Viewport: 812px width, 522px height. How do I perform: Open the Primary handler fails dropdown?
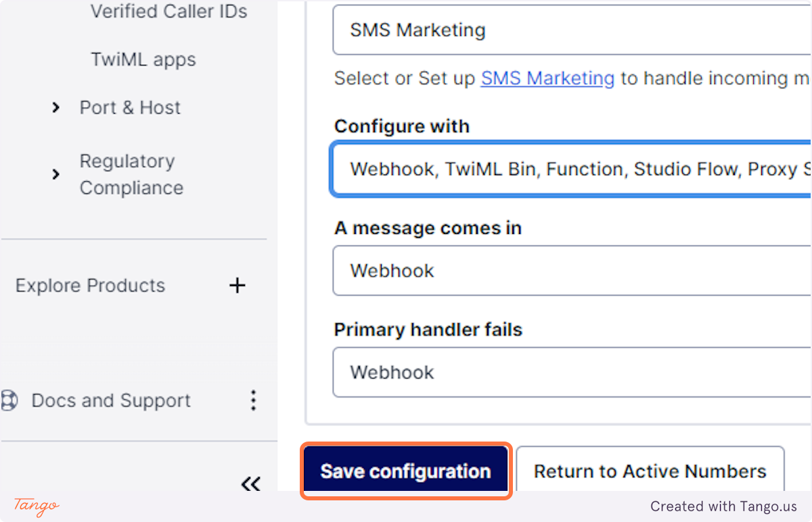pos(572,372)
